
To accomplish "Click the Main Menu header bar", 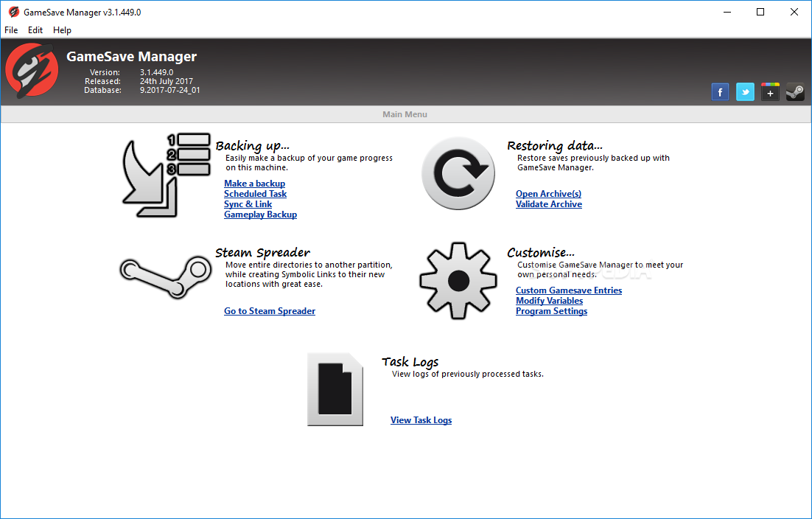I will [405, 114].
